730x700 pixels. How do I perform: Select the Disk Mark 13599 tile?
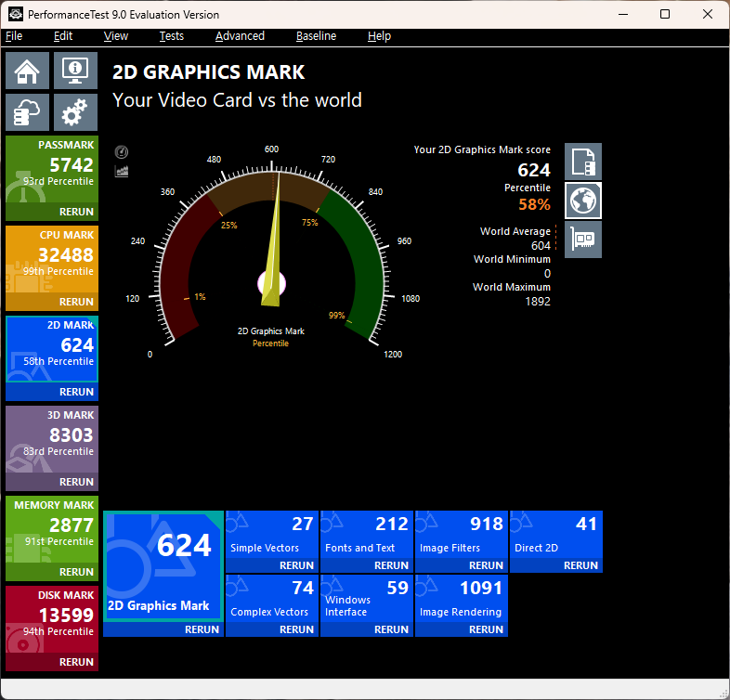tap(52, 619)
